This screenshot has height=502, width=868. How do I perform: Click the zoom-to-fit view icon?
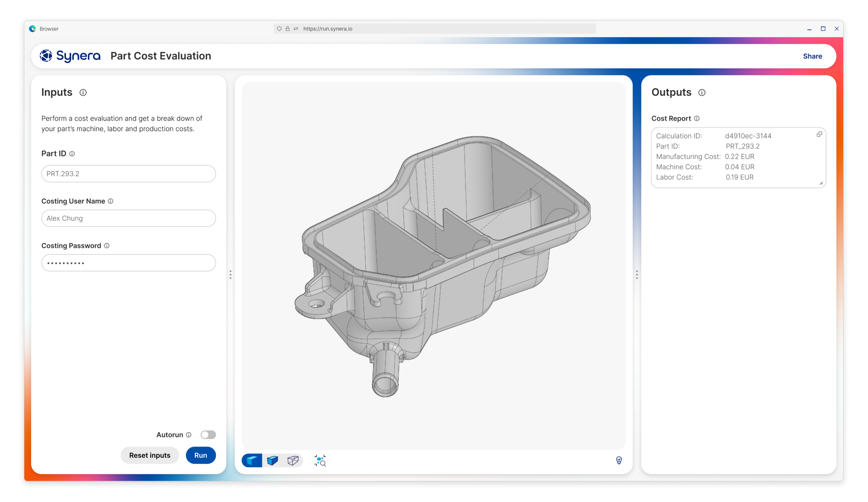coord(320,461)
